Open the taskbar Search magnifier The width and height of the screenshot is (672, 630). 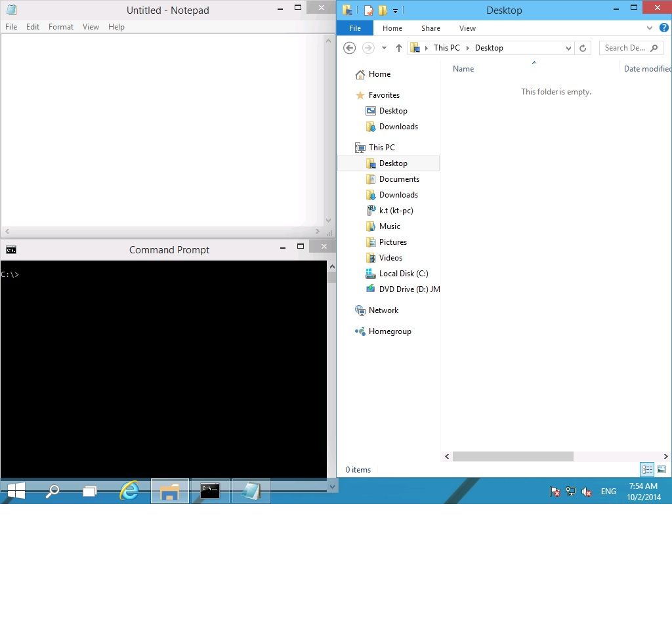(52, 491)
